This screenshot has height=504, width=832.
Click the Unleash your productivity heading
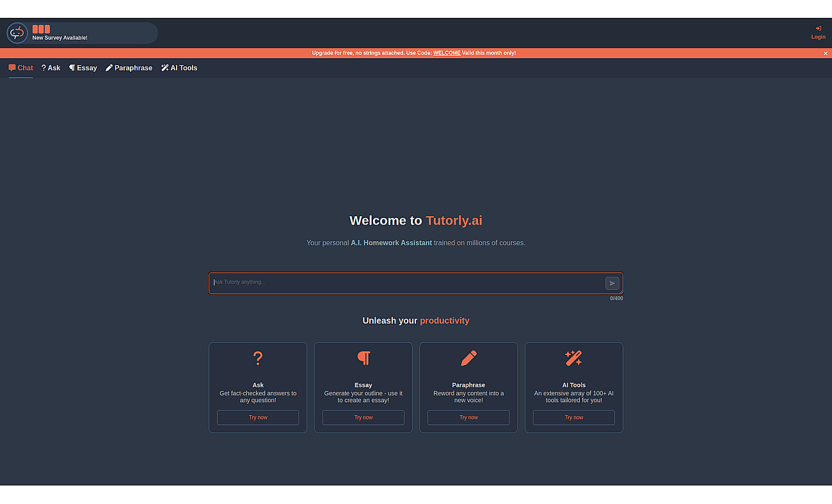pos(416,320)
